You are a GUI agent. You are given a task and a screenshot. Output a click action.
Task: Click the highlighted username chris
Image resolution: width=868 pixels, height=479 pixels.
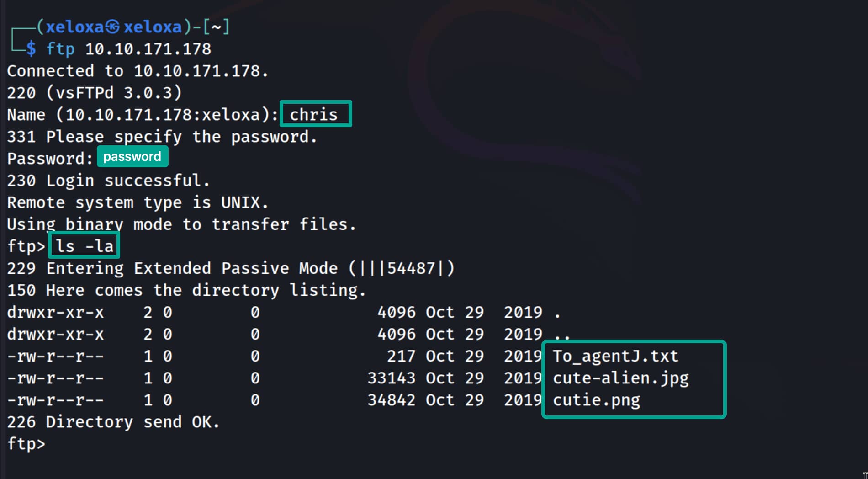[x=314, y=114]
